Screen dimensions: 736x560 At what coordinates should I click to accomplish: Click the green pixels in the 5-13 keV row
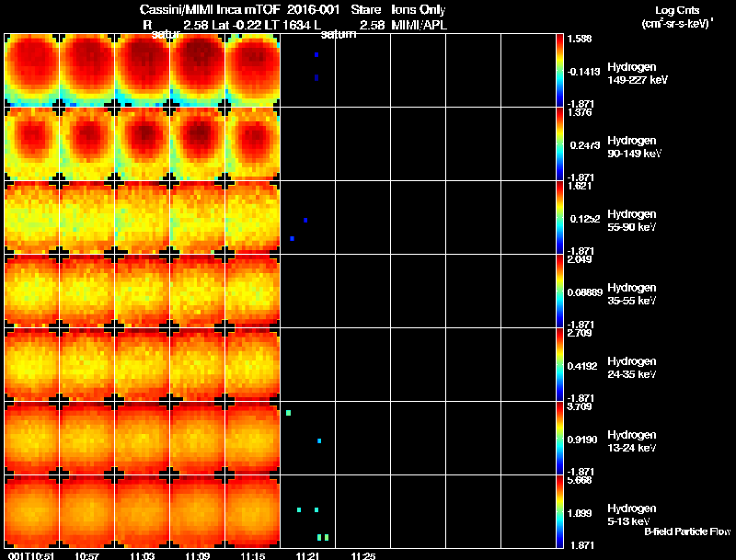point(322,537)
